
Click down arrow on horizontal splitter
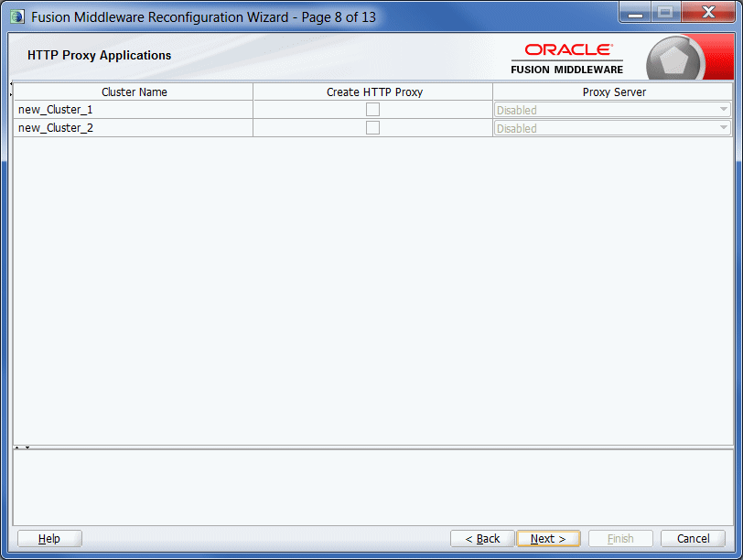click(x=27, y=447)
